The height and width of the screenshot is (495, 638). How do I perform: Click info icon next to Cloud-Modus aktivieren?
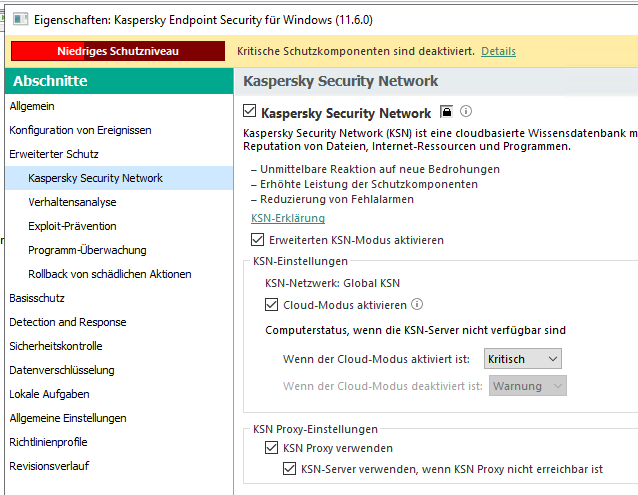pyautogui.click(x=417, y=305)
